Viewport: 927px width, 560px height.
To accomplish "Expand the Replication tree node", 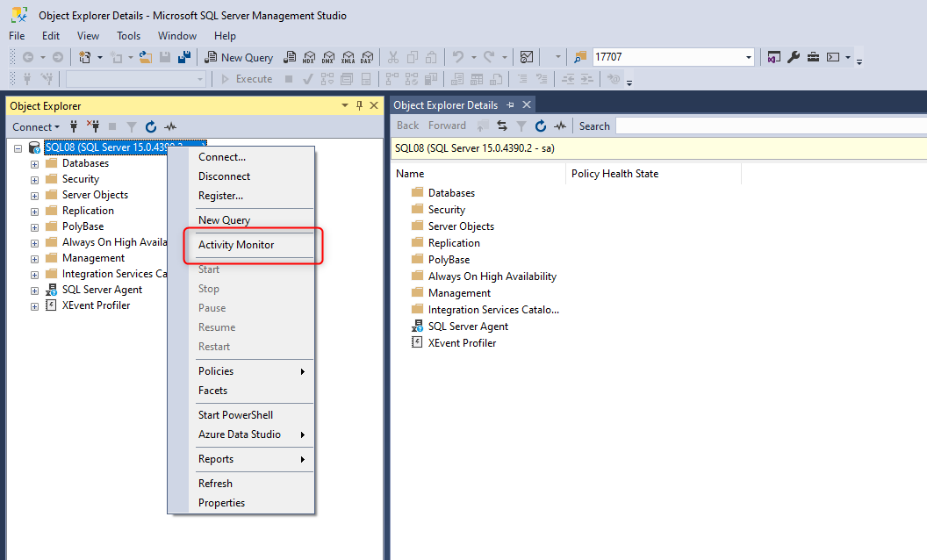I will pos(35,212).
